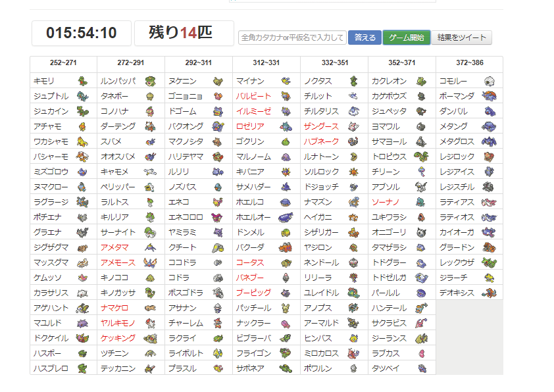554x392 pixels.
Task: Click the sprite icon next to ザングース
Action: pos(354,126)
